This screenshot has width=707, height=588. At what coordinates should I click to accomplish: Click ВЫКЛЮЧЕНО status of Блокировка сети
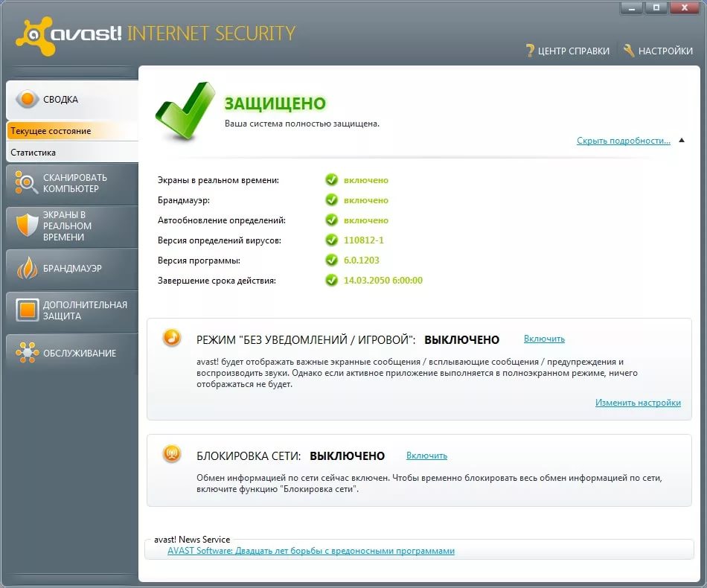click(348, 456)
